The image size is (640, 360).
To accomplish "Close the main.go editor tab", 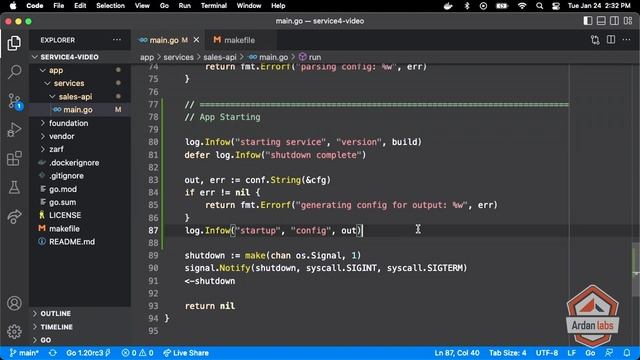I will [196, 40].
